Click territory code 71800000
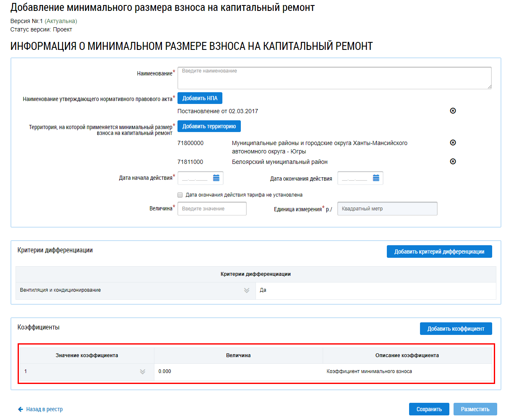This screenshot has height=420, width=506. [190, 143]
